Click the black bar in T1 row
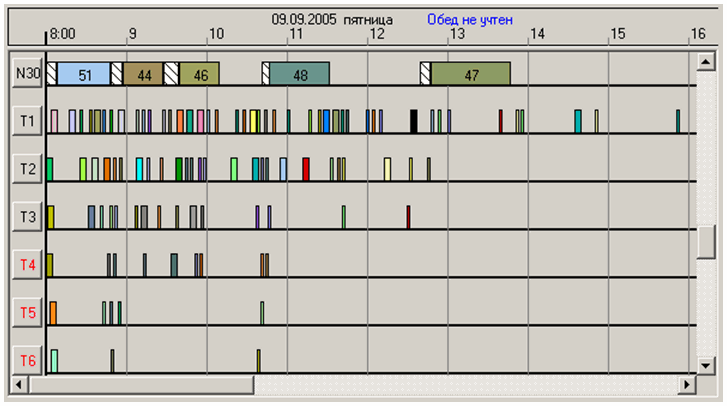Screen dimensions: 727x406 (414, 121)
